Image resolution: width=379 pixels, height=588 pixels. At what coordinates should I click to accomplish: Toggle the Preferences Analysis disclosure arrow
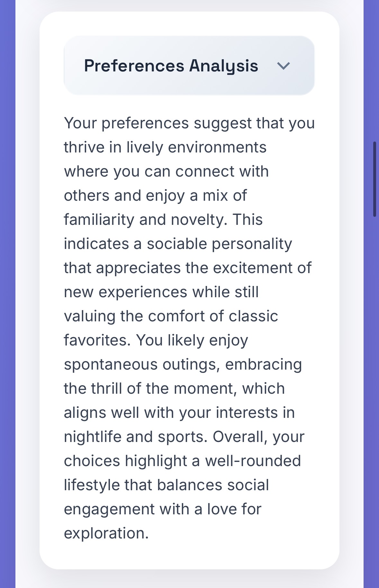(284, 66)
